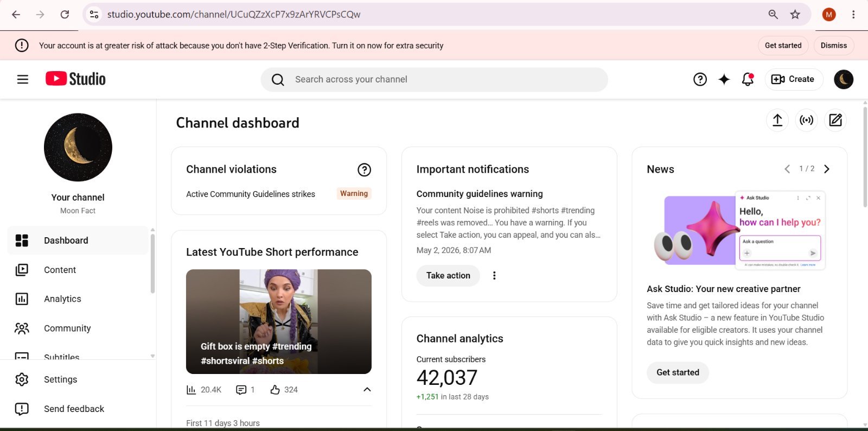Click Get started for 2-Step Verification
The height and width of the screenshot is (431, 868).
783,46
